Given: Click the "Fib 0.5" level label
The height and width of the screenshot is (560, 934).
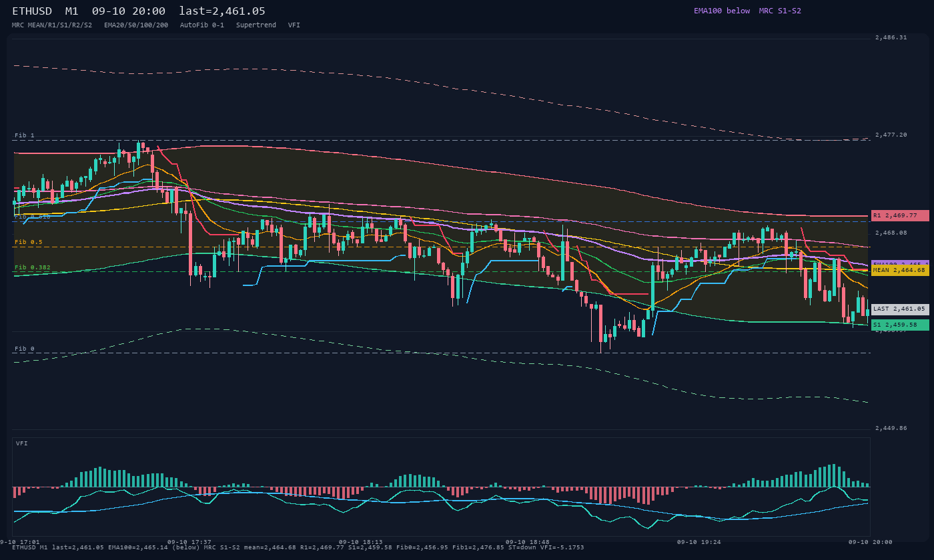Looking at the screenshot, I should (29, 242).
